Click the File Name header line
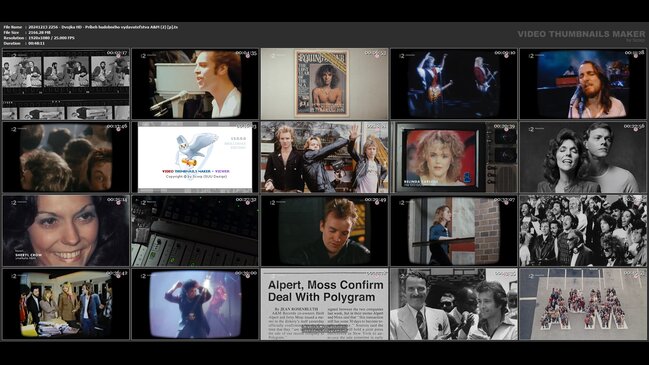The image size is (649, 365). pyautogui.click(x=91, y=27)
